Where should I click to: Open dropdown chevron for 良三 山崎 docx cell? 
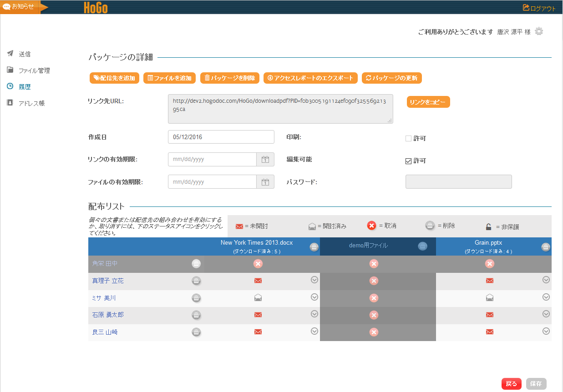coord(314,331)
